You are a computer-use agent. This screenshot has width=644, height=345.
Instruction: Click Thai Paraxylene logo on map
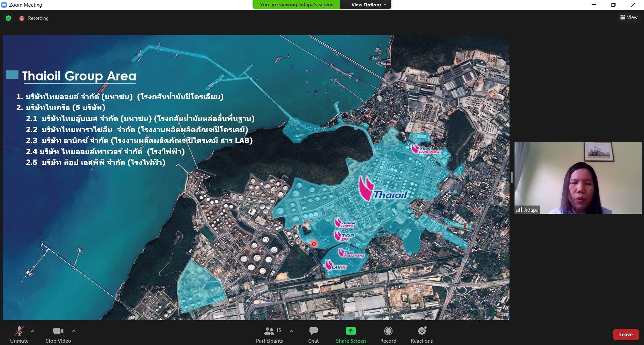point(351,253)
